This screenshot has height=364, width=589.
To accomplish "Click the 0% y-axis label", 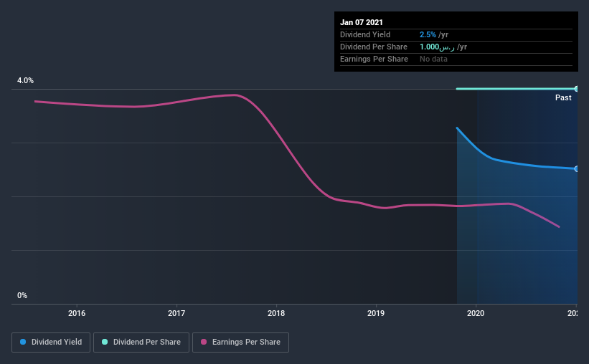I will (22, 295).
